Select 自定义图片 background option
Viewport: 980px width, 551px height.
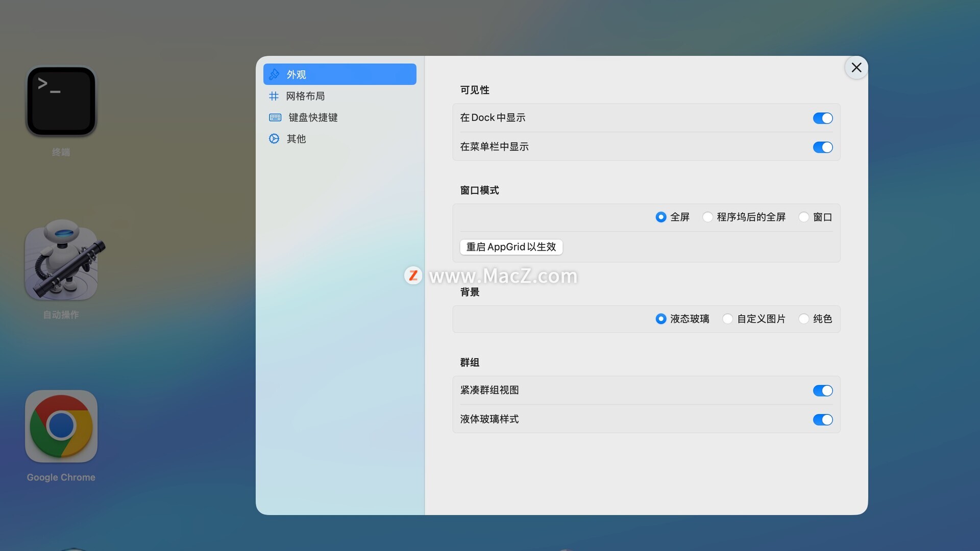(728, 319)
